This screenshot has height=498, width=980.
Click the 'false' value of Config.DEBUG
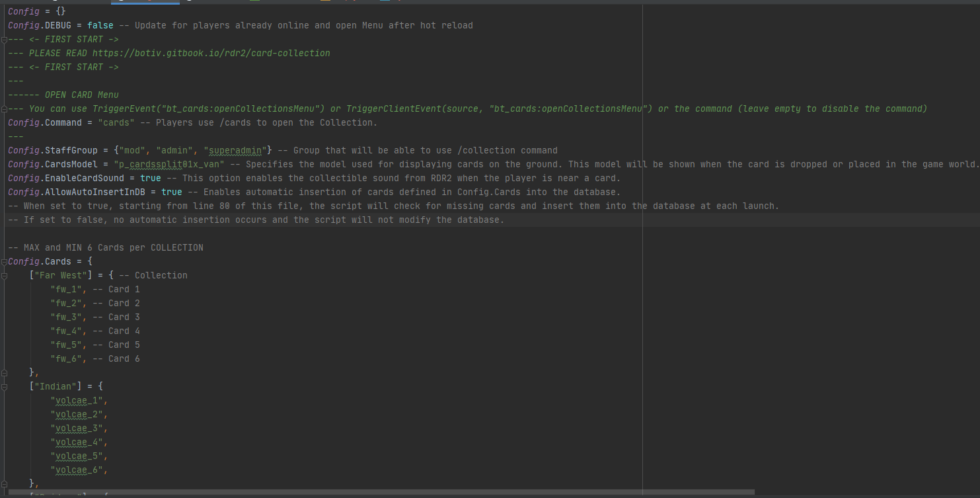[100, 25]
